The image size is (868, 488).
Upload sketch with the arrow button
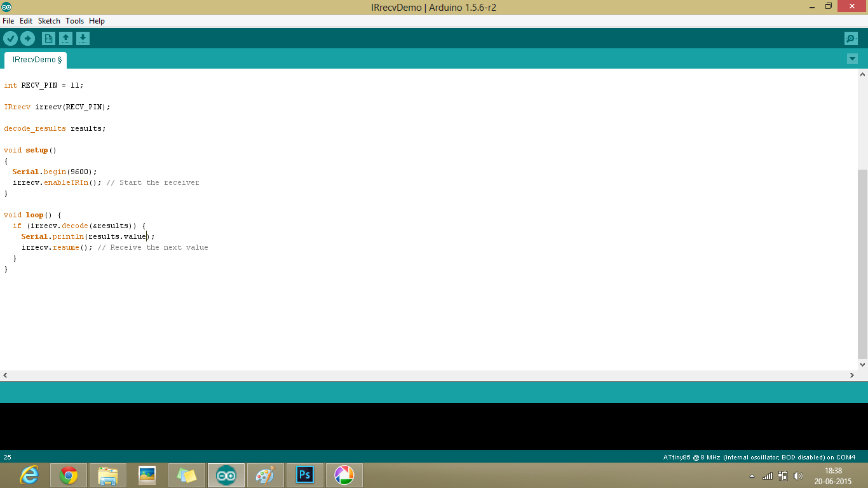click(x=27, y=39)
